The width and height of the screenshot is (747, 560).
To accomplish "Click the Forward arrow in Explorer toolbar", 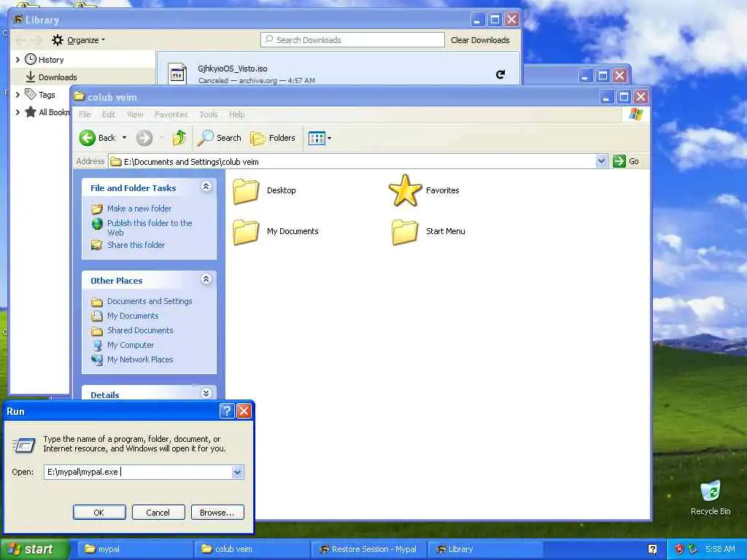I will [144, 138].
